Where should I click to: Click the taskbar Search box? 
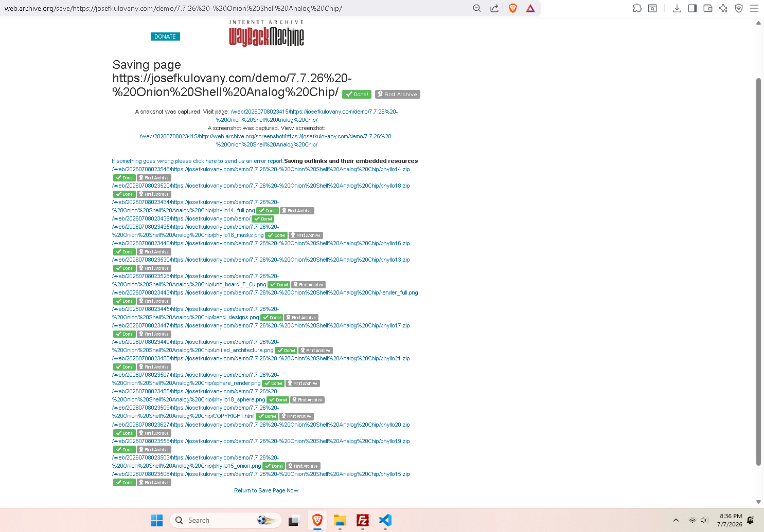226,520
